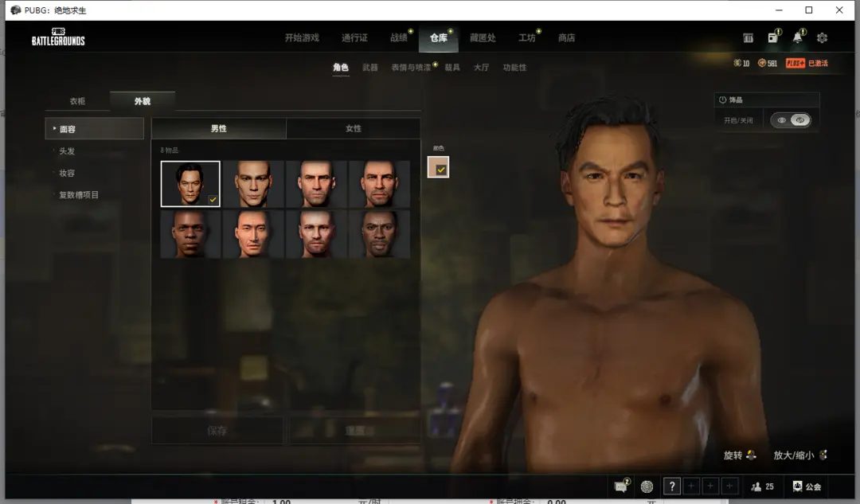Click the 放大/缩小 zoom control hint
The height and width of the screenshot is (504, 860).
[x=800, y=455]
